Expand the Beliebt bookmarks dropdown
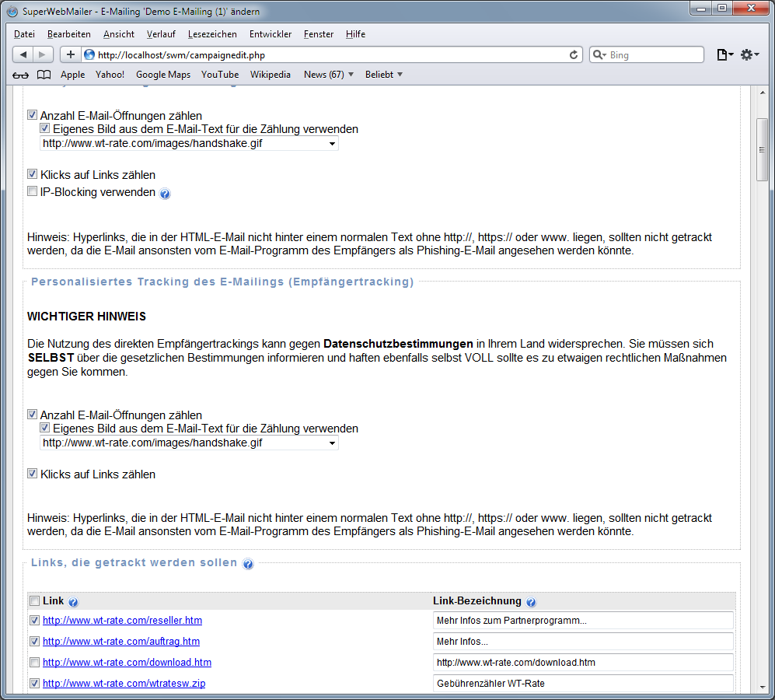 tap(384, 75)
